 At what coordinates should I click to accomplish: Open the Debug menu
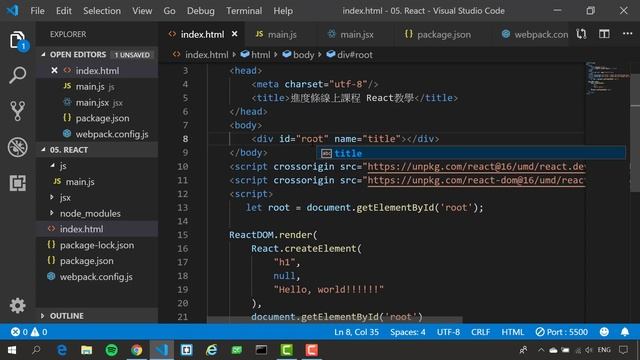point(200,11)
